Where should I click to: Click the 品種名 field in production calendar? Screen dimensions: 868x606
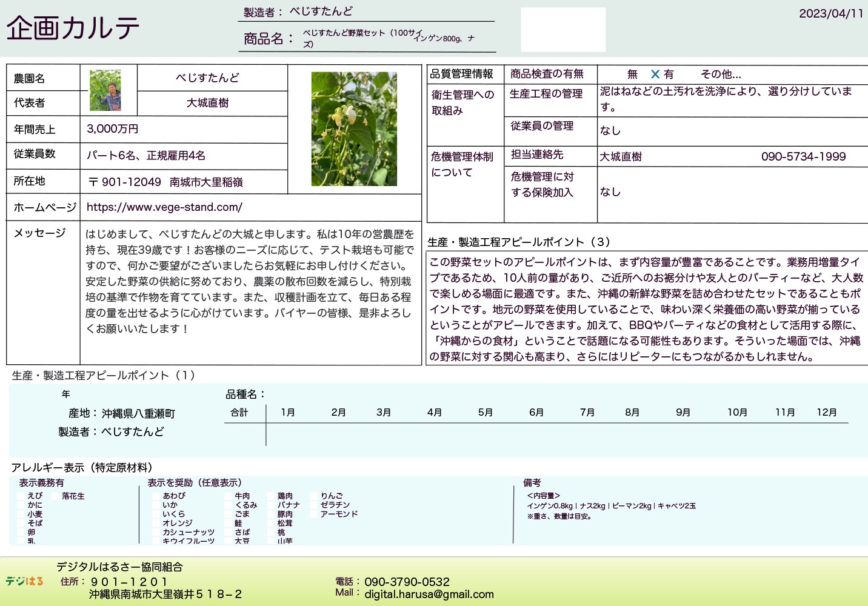246,395
